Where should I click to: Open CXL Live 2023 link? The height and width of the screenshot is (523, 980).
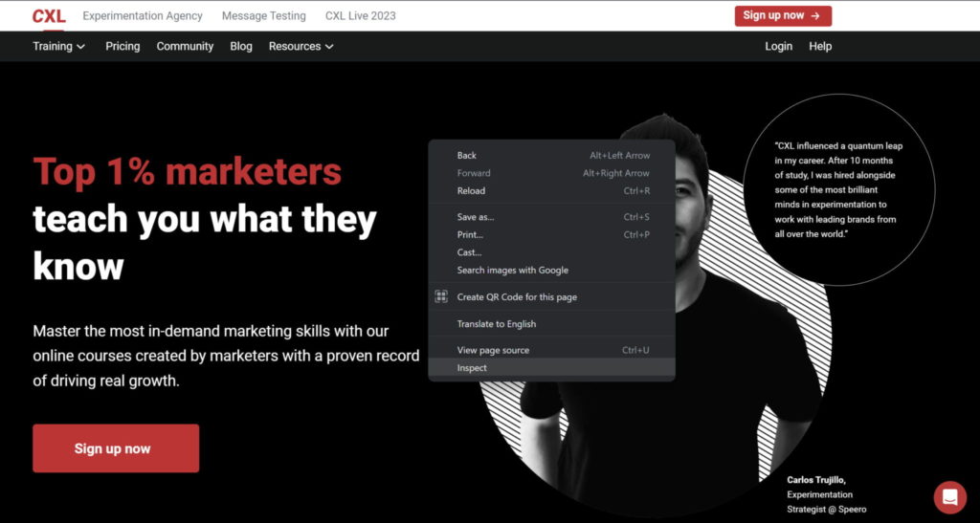tap(361, 15)
